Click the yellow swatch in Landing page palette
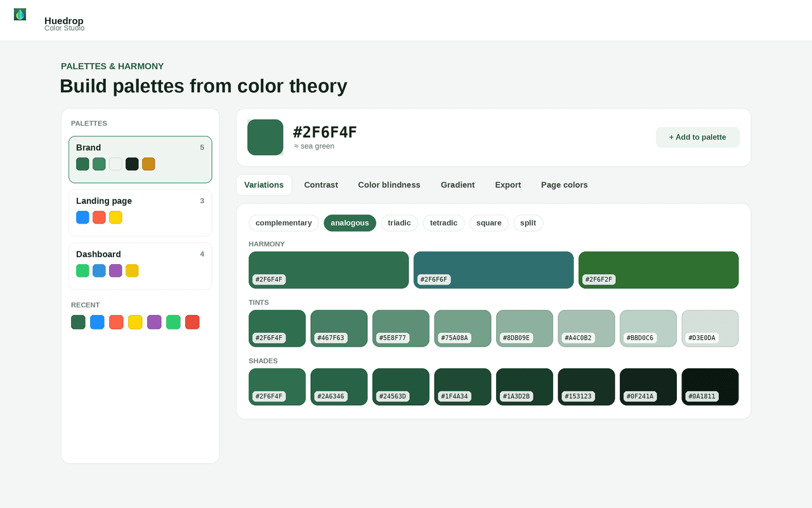The width and height of the screenshot is (812, 508). (x=115, y=217)
